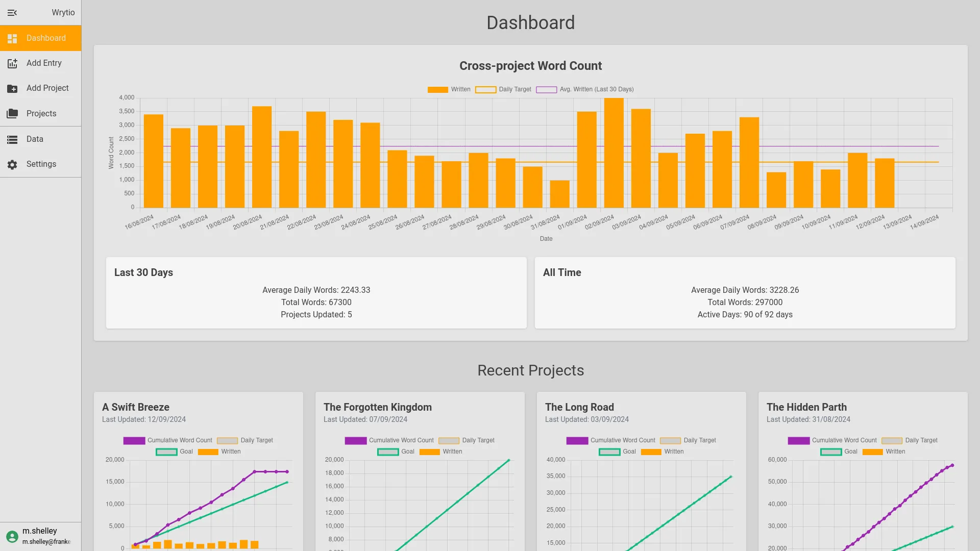Select Projects in the navigation menu
This screenshot has height=551, width=980.
tap(41, 113)
